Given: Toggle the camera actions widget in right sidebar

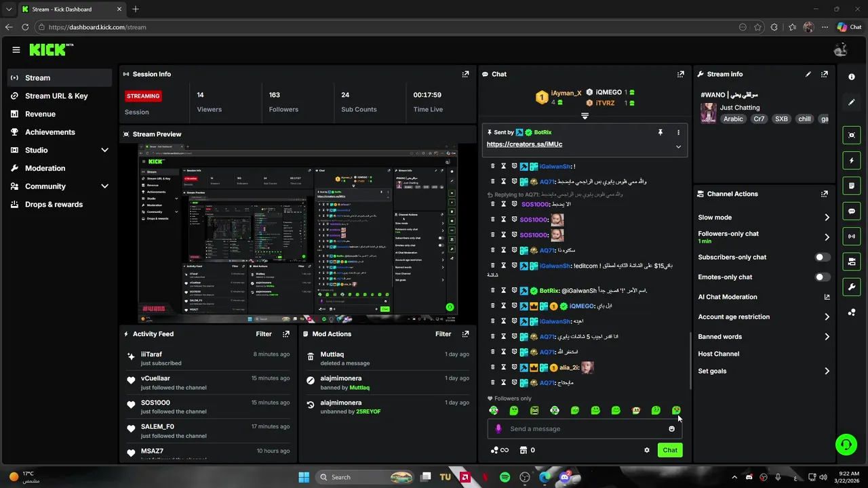Looking at the screenshot, I should [852, 262].
